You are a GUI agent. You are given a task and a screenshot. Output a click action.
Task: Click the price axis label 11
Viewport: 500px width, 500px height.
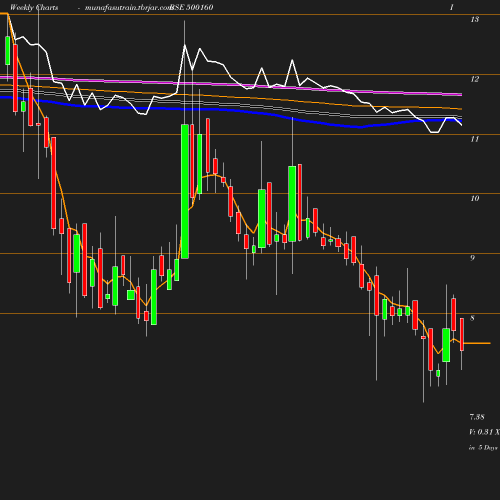click(475, 139)
